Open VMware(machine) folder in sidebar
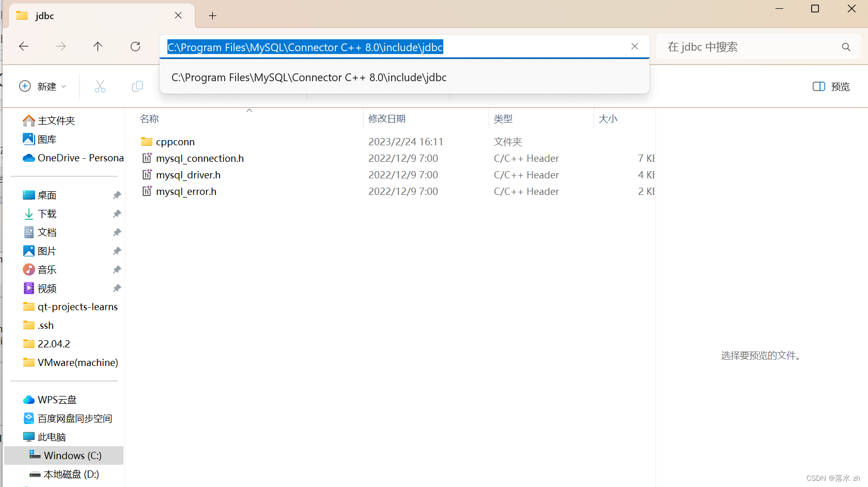This screenshot has height=487, width=868. [70, 362]
